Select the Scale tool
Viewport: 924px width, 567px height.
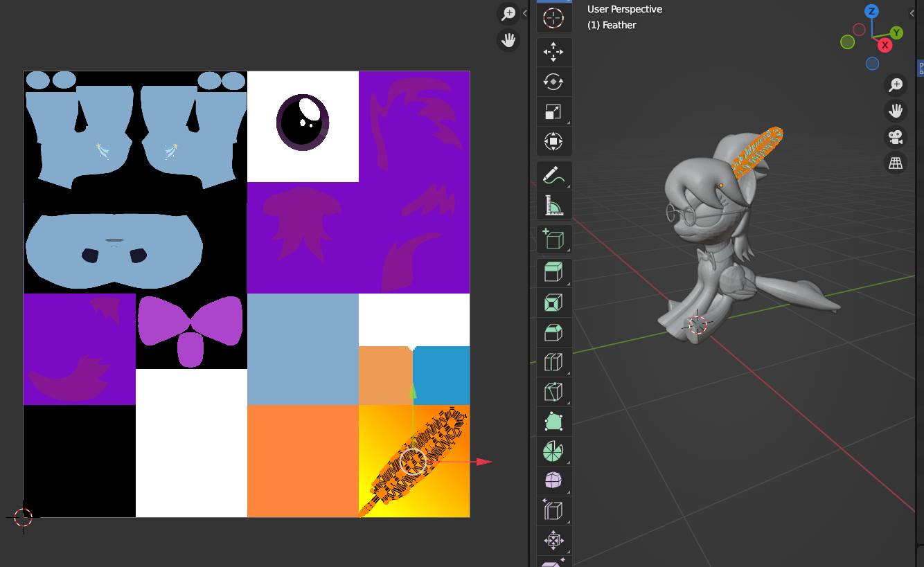[x=553, y=111]
